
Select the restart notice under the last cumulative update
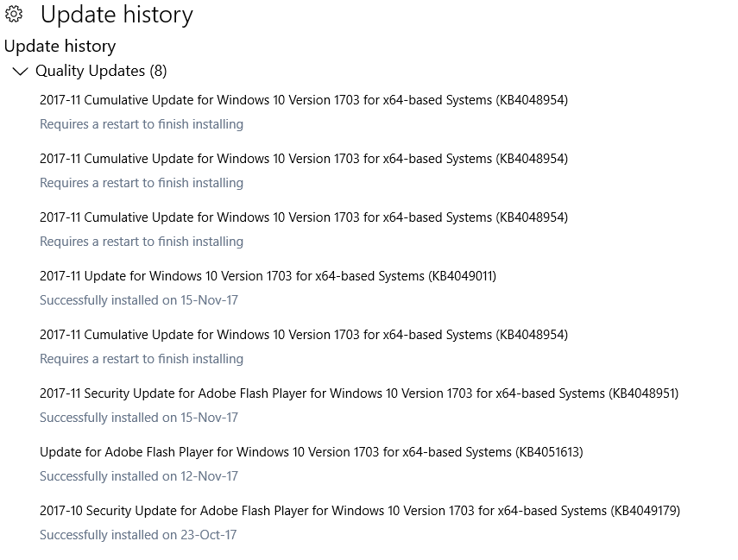pyautogui.click(x=141, y=358)
